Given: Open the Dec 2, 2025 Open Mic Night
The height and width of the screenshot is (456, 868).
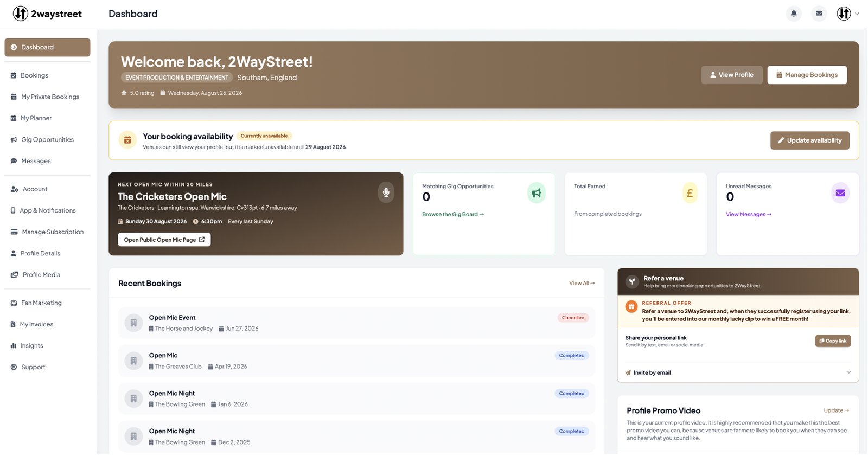Looking at the screenshot, I should pyautogui.click(x=356, y=437).
